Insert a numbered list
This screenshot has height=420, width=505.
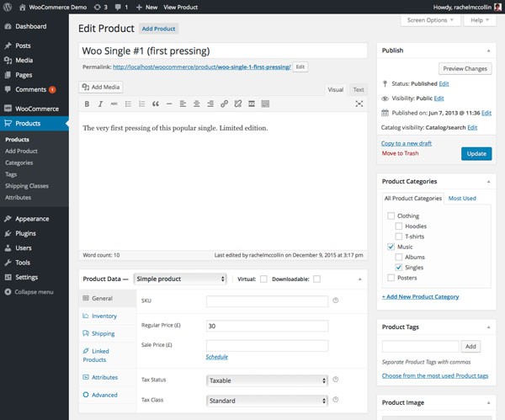pos(141,104)
